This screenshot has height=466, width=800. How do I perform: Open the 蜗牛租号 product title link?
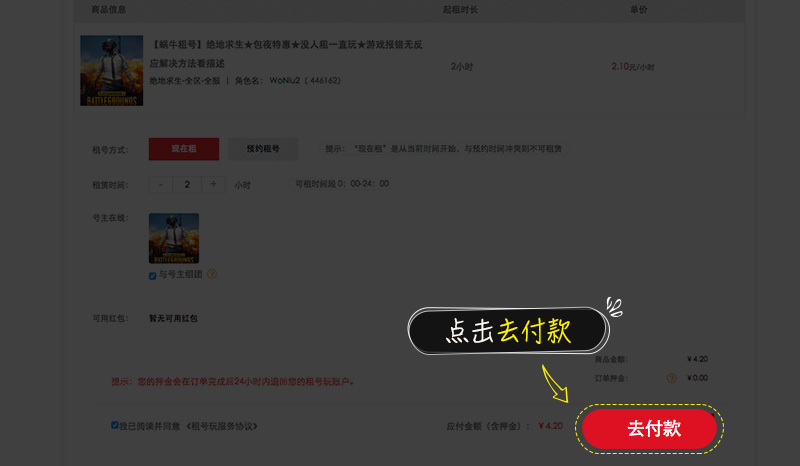[x=286, y=45]
